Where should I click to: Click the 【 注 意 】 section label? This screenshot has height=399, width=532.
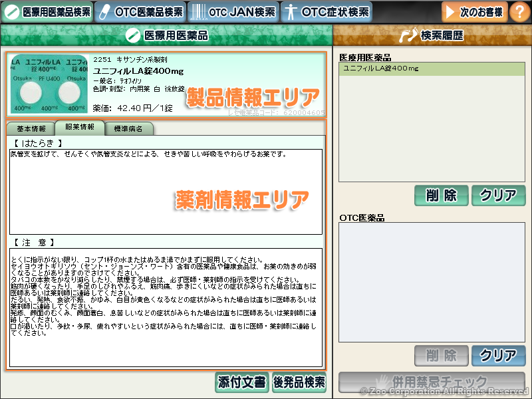(34, 243)
